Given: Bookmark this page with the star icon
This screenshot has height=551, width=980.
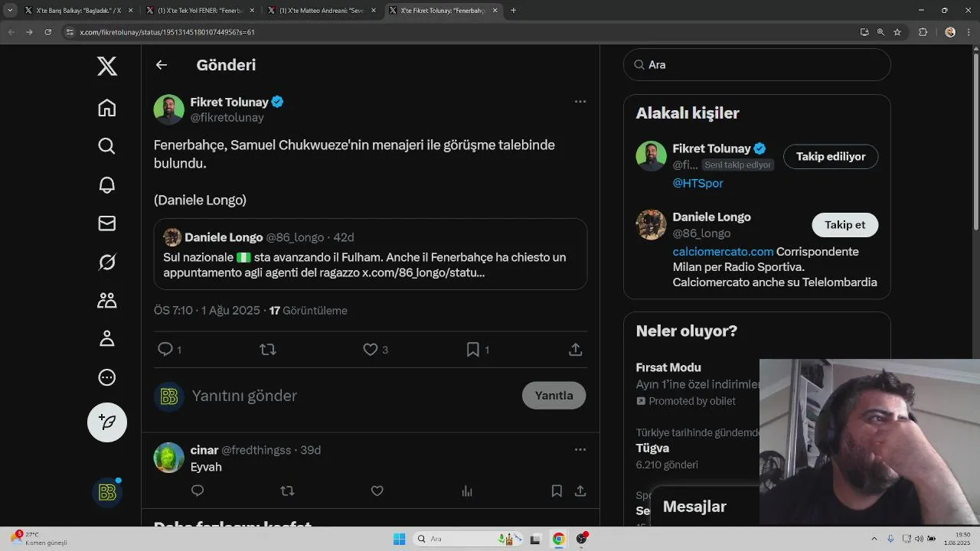Looking at the screenshot, I should point(897,32).
